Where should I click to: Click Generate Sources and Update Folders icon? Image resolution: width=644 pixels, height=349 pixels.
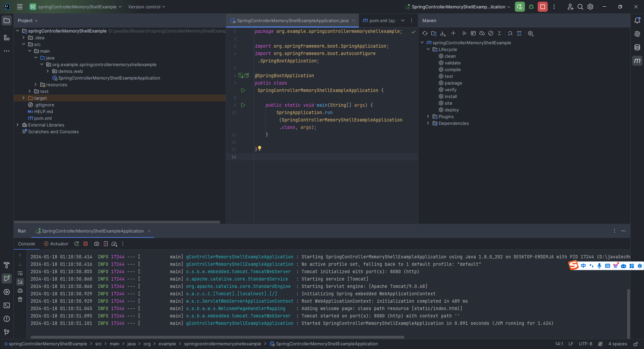pyautogui.click(x=434, y=33)
